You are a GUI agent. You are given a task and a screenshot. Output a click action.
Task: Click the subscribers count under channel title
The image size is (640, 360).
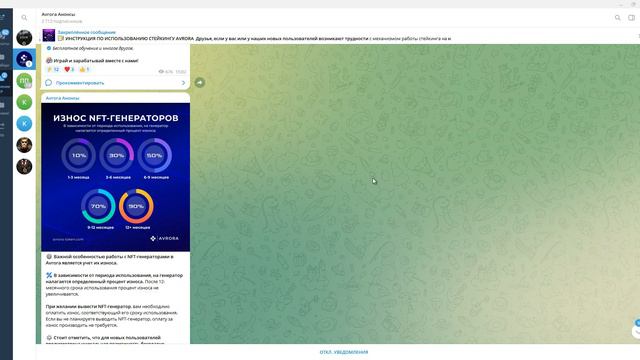(x=62, y=21)
